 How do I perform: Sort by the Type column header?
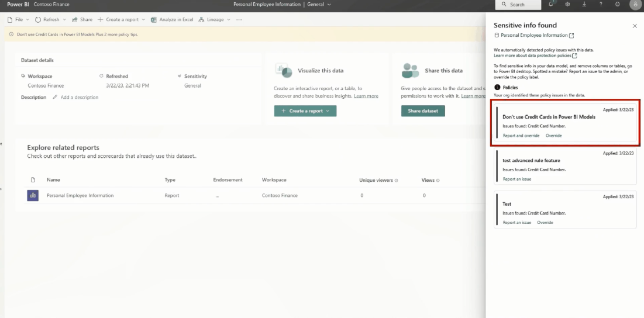[170, 179]
